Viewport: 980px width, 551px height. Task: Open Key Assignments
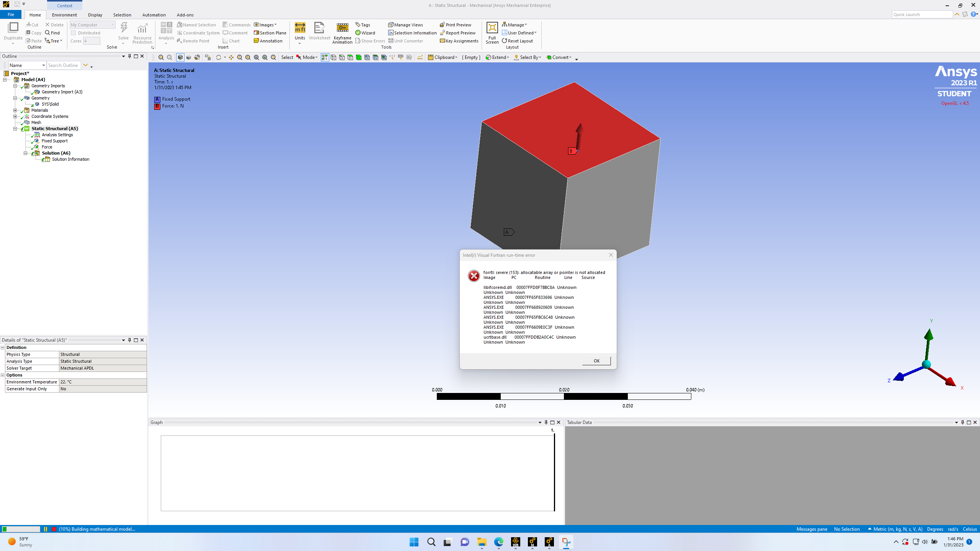pos(459,41)
